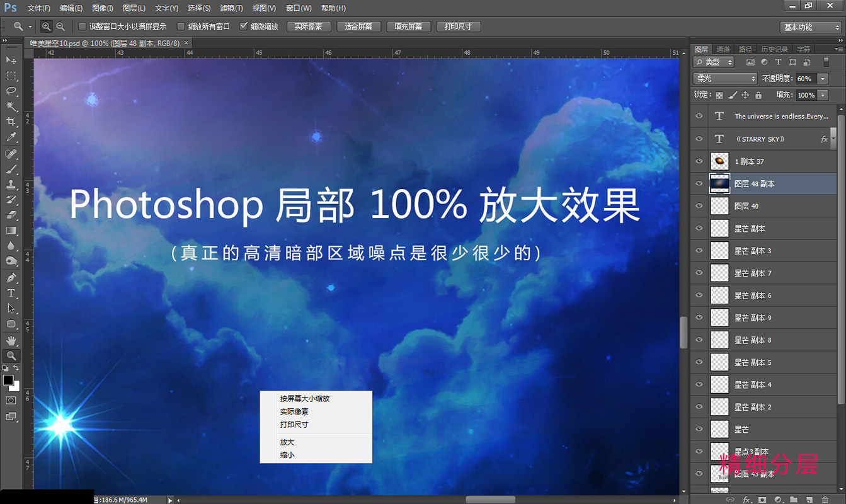Click the background color swatch

16,386
